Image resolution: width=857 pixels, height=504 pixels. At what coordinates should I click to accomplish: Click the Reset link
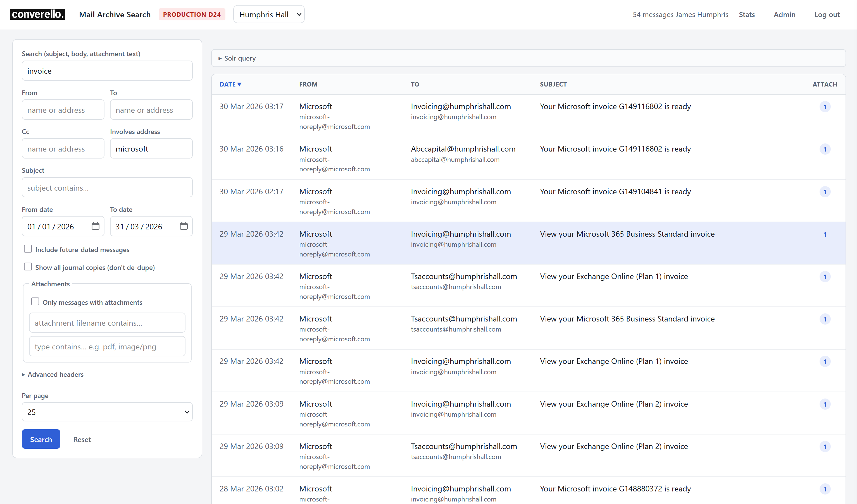(82, 440)
